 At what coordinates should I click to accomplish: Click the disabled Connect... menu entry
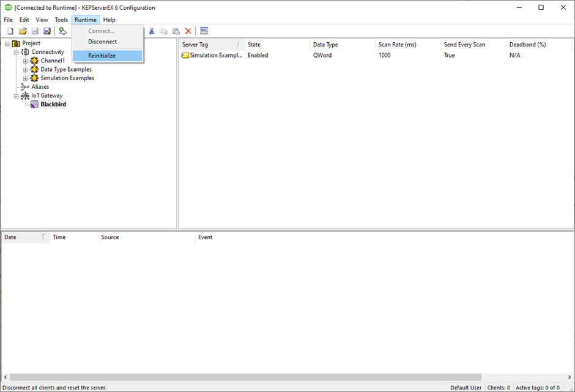[108, 31]
